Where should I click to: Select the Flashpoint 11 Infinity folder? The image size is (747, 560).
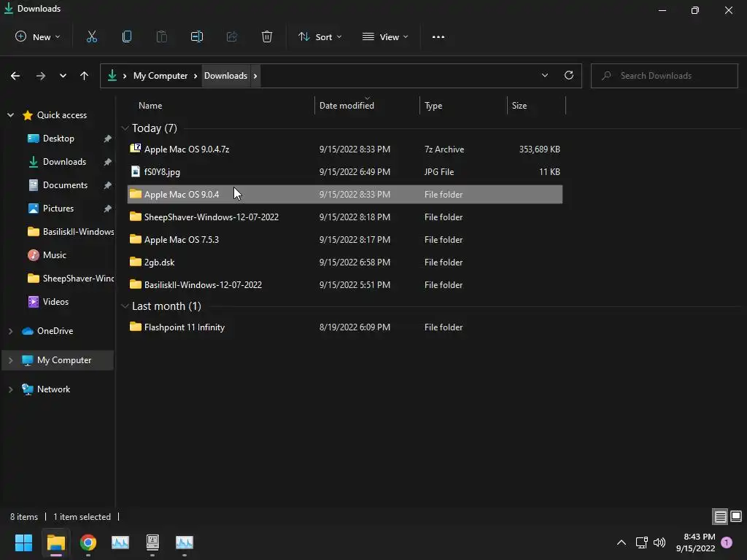[344, 327]
